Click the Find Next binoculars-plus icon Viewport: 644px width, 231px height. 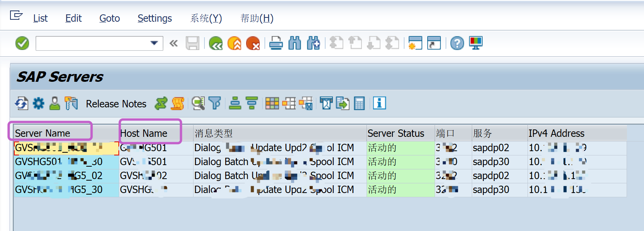click(x=313, y=43)
